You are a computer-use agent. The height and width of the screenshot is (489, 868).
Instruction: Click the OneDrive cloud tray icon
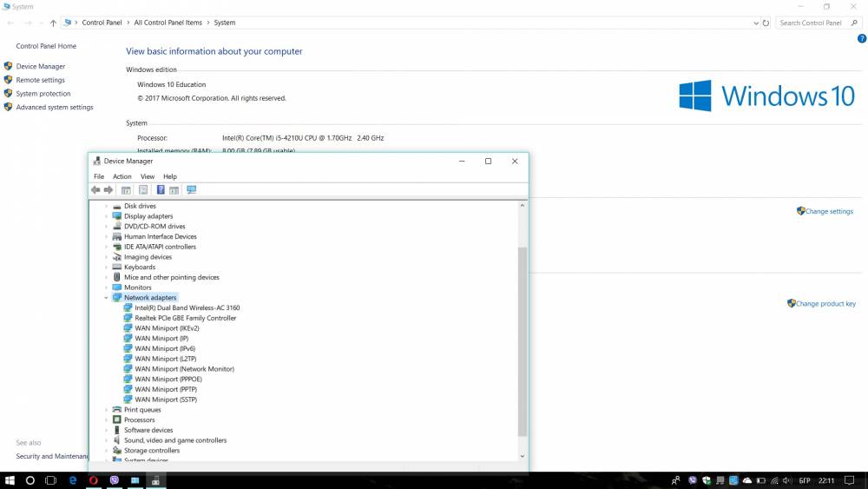(747, 480)
